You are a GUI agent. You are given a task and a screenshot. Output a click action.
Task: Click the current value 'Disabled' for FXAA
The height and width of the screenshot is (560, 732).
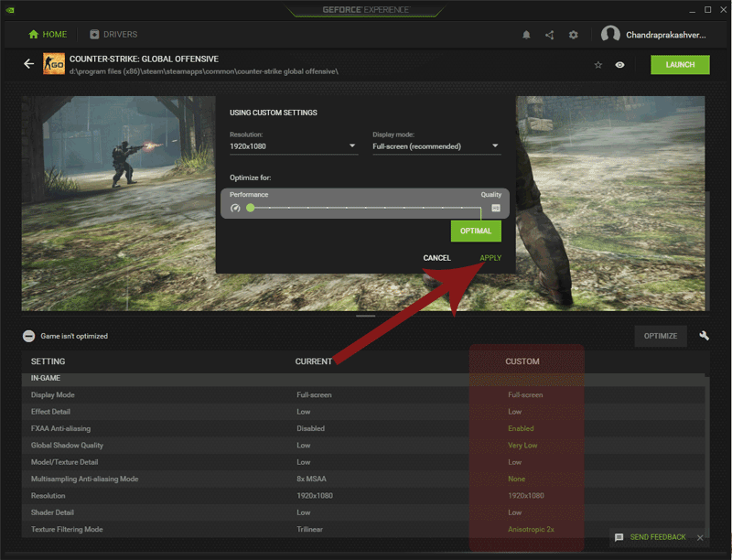310,428
